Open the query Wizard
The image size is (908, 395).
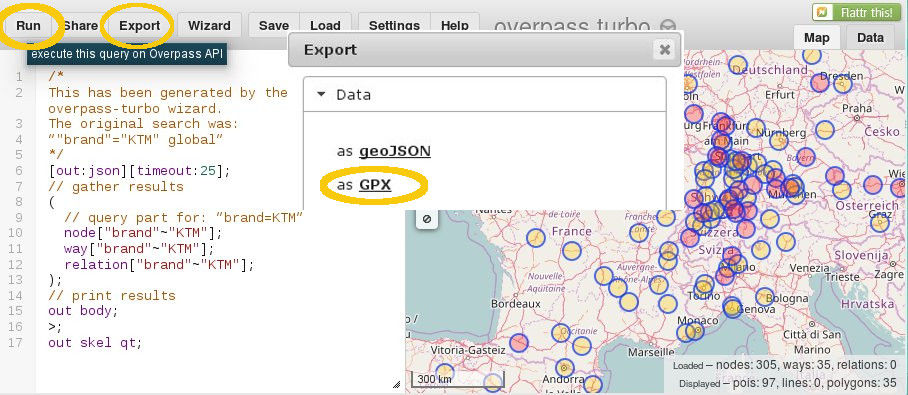(209, 25)
